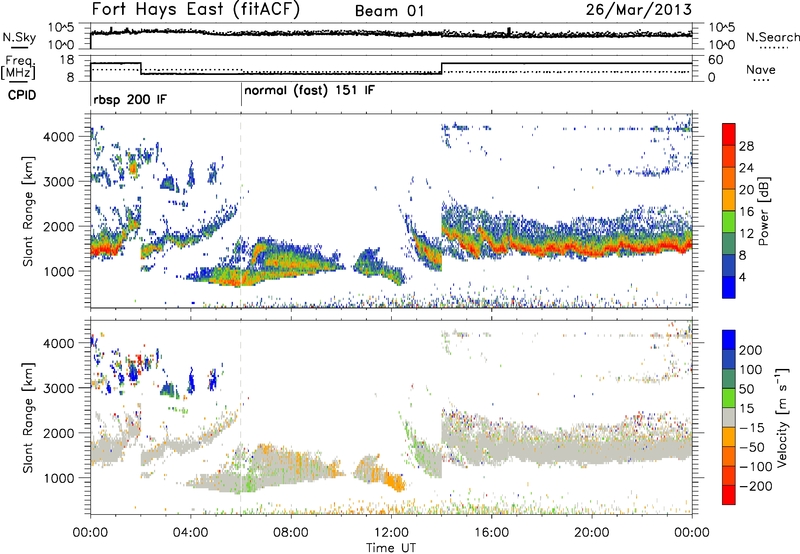Click the 'N.Search' legend label
Image resolution: width=800 pixels, height=554 pixels.
click(x=772, y=37)
